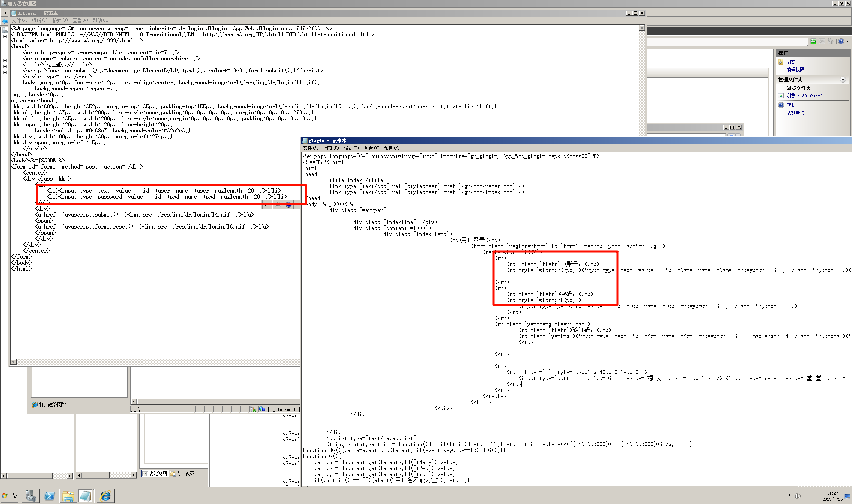Click the green refresh icon in IIS toolbar
Screen dimensions: 852x504
[813, 41]
